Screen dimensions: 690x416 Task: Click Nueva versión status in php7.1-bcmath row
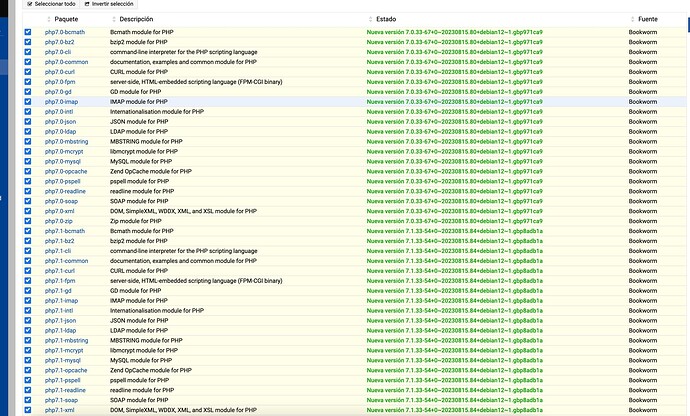(455, 231)
